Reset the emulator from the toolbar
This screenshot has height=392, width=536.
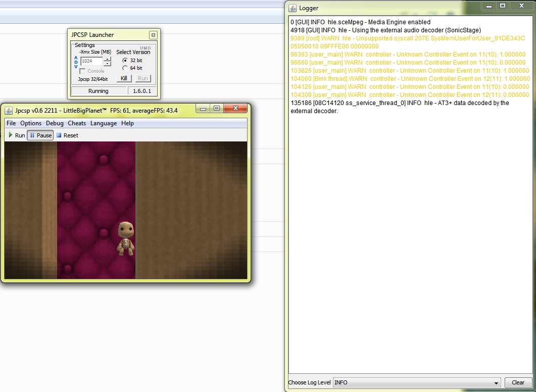[67, 135]
